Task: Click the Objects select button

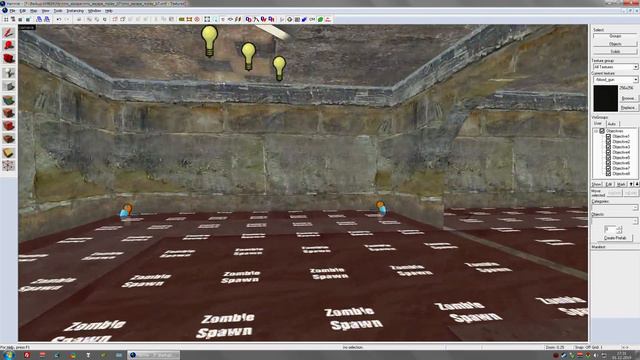Action: point(615,44)
